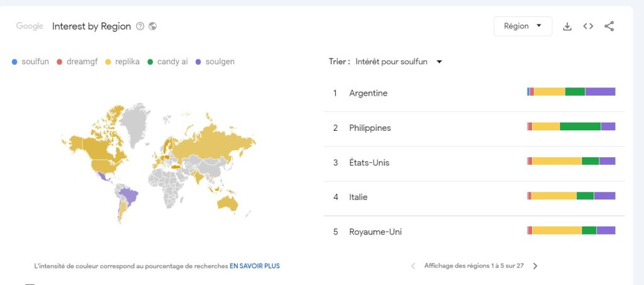This screenshot has width=644, height=285.
Task: Click Australia on the world map
Action: (x=227, y=203)
